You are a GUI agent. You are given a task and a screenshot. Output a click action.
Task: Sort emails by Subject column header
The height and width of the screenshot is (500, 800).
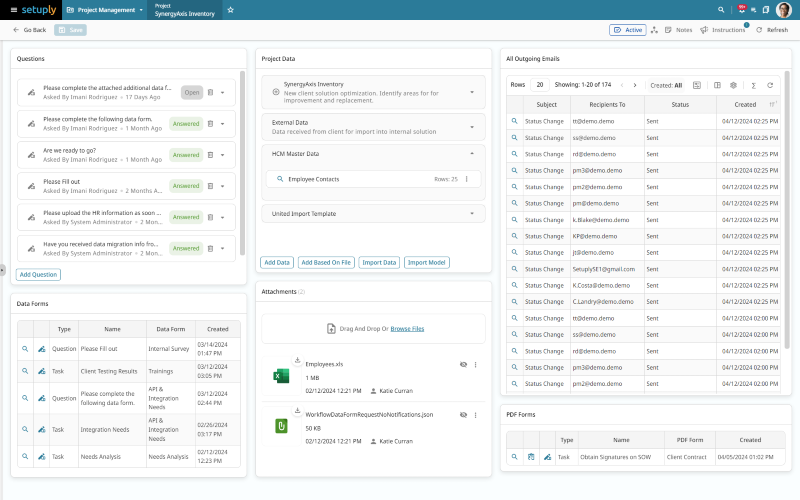point(546,105)
